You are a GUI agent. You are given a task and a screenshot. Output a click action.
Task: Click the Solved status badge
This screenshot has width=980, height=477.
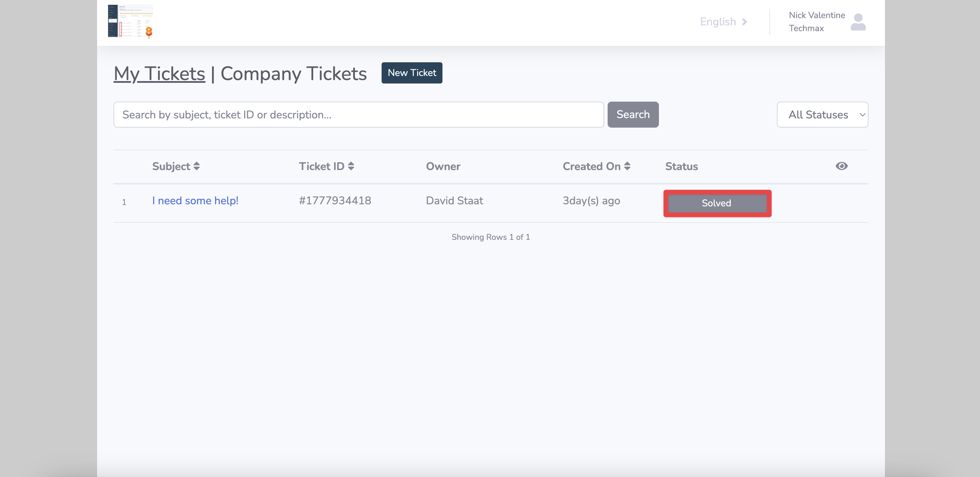pyautogui.click(x=717, y=203)
